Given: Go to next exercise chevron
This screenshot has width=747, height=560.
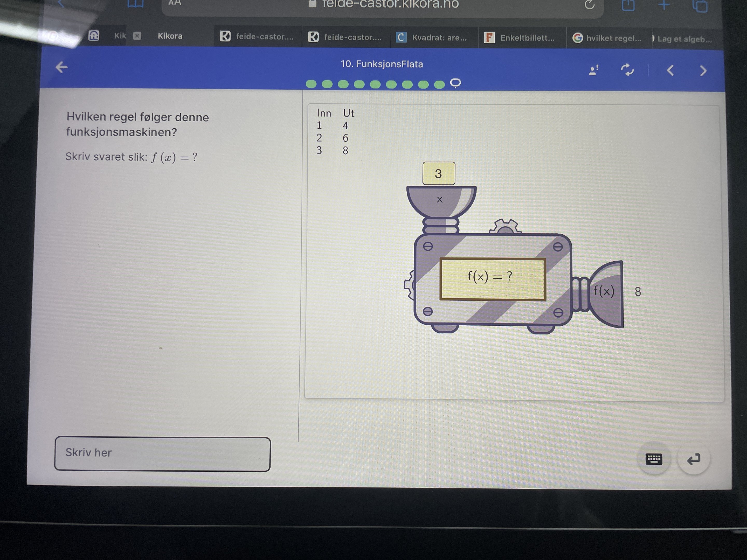Looking at the screenshot, I should tap(703, 71).
